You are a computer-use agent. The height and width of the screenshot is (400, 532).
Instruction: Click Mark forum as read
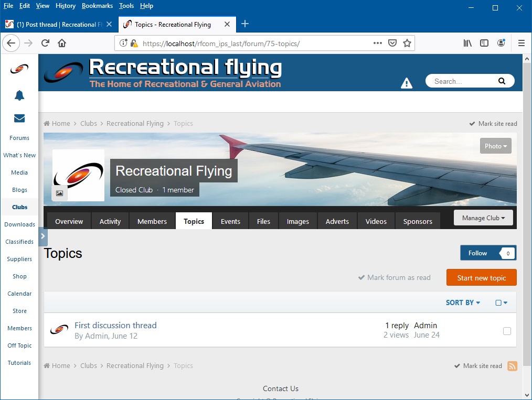click(394, 277)
